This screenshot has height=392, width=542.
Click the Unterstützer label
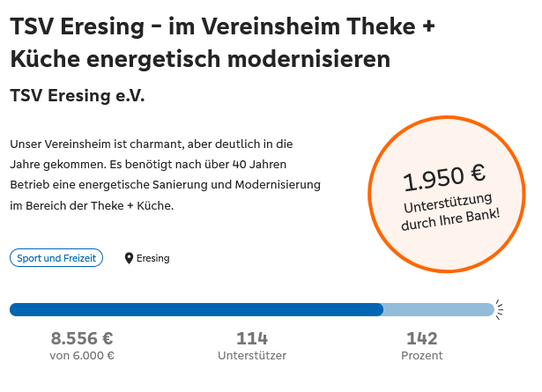tap(252, 356)
